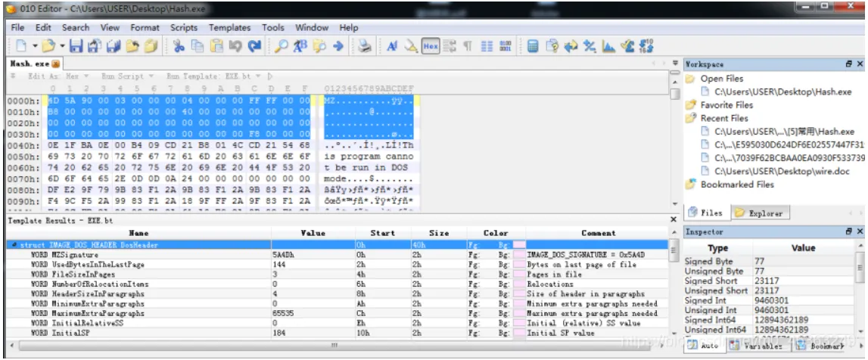The image size is (868, 360).
Task: Select Favorite Files in Workspace tree
Action: 726,105
